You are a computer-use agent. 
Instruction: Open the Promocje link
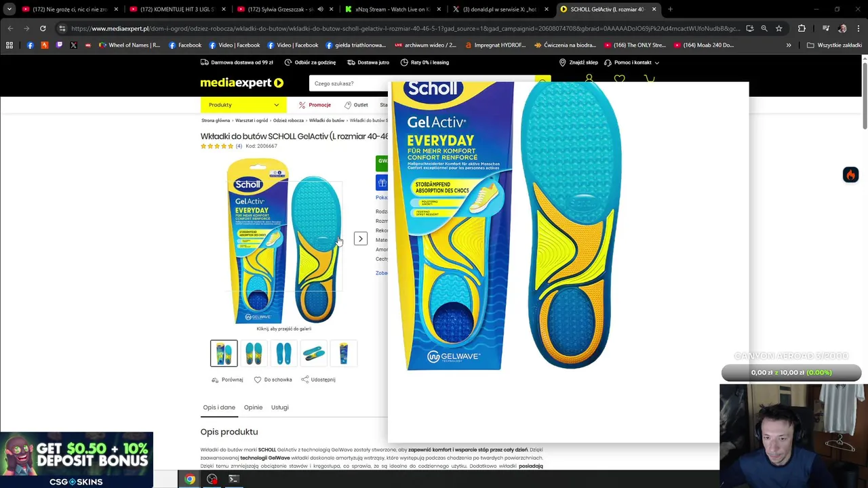[315, 105]
